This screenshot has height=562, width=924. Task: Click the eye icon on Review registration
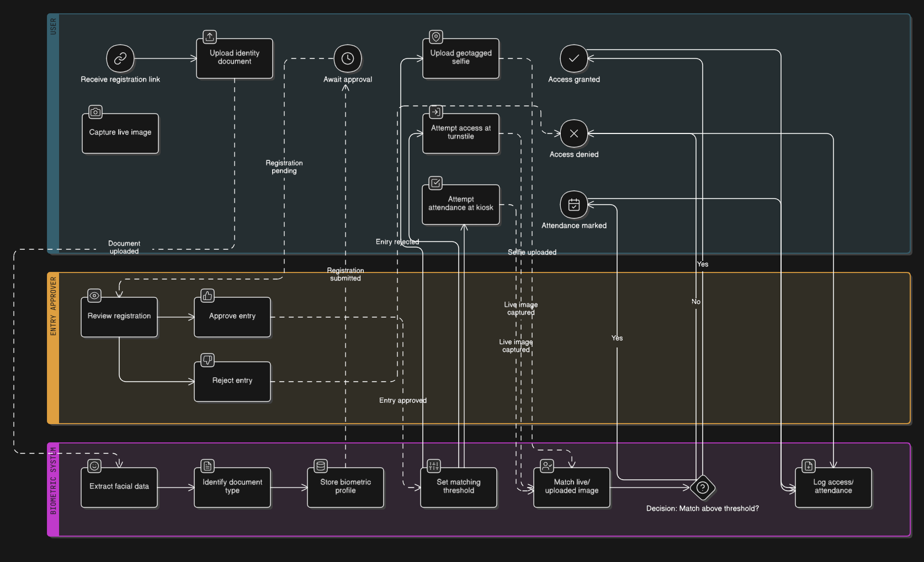94,296
